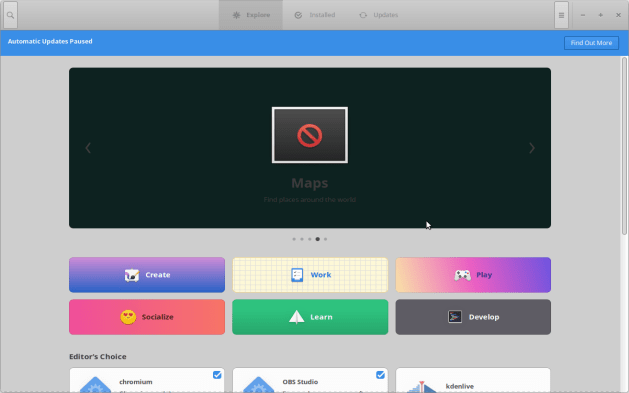Select the fifth carousel dot
Image resolution: width=629 pixels, height=393 pixels.
[x=325, y=239]
